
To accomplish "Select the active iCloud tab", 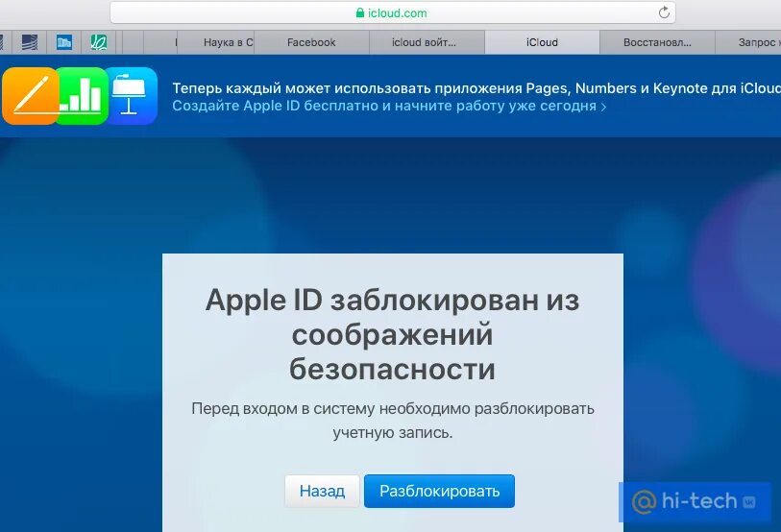I will click(x=542, y=42).
